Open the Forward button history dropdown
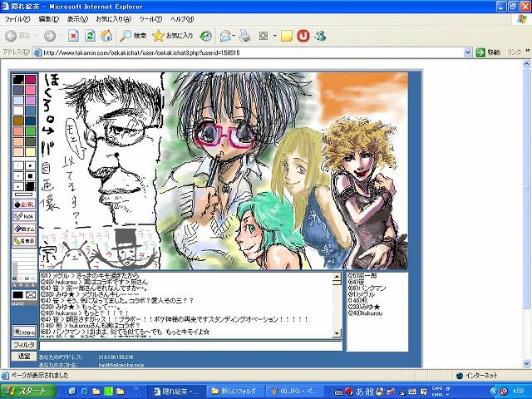The image size is (532, 399). click(61, 36)
